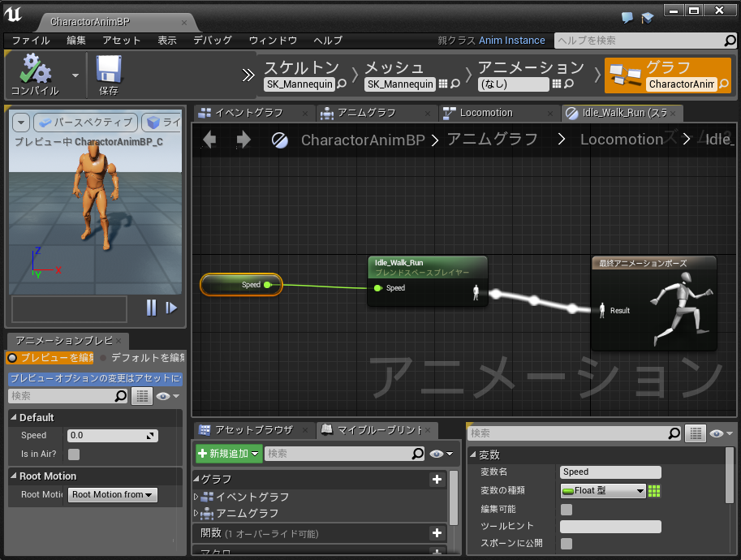Click CharactorAnimBP in the graph breadcrumb
The height and width of the screenshot is (560, 741).
coord(363,140)
